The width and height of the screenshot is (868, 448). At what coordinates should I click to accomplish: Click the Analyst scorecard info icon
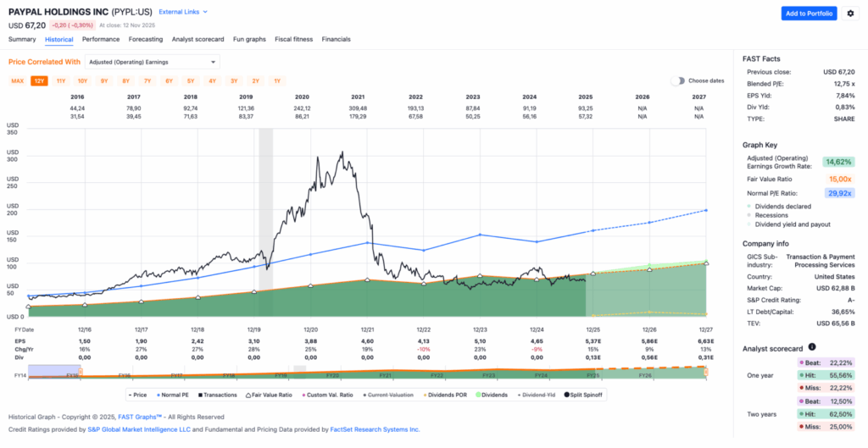pyautogui.click(x=812, y=346)
